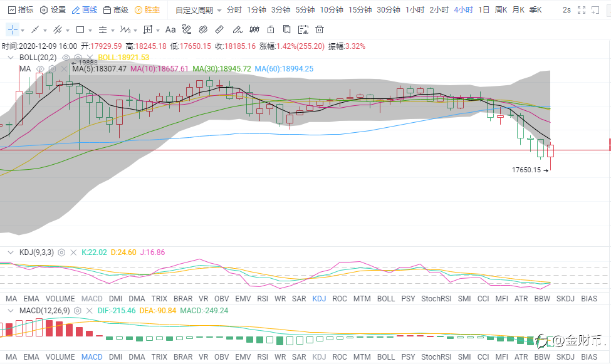Click the add new window icon

595,10
